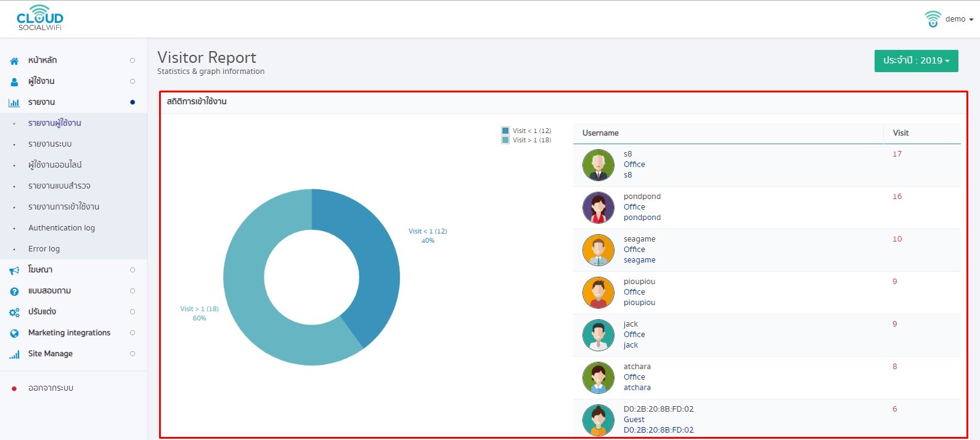The width and height of the screenshot is (980, 440).
Task: Click the visit count 8 for atchara
Action: point(895,367)
